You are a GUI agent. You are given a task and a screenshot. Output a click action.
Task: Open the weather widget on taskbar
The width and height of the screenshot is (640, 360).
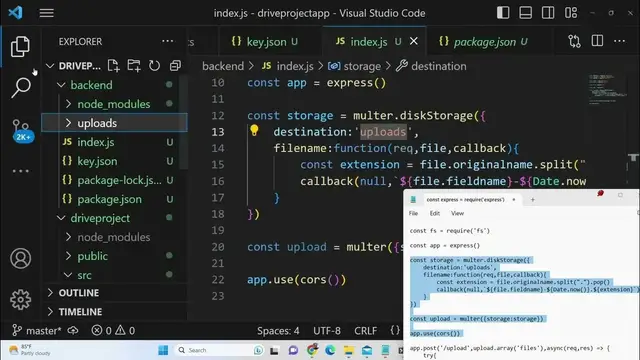pos(30,350)
